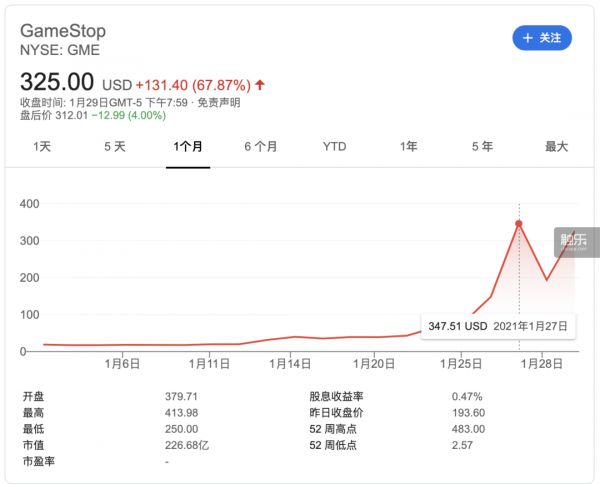The width and height of the screenshot is (600, 485).
Task: Switch chart to YTD view
Action: point(335,146)
